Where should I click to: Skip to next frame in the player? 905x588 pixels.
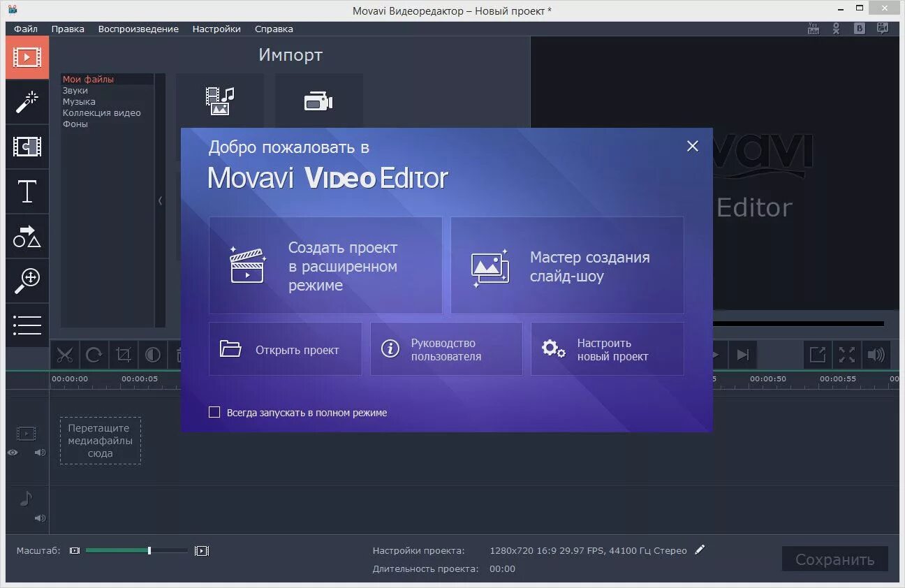pos(743,355)
